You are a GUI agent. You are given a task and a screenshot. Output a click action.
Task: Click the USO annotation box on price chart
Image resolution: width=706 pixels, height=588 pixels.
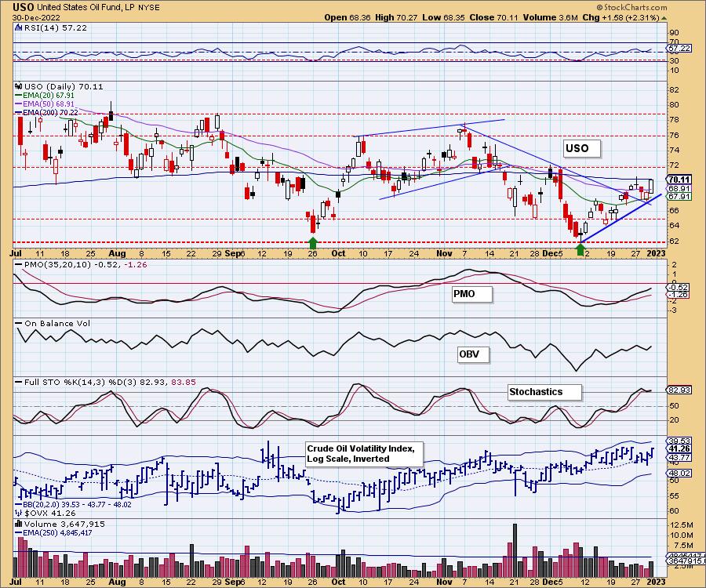point(582,148)
